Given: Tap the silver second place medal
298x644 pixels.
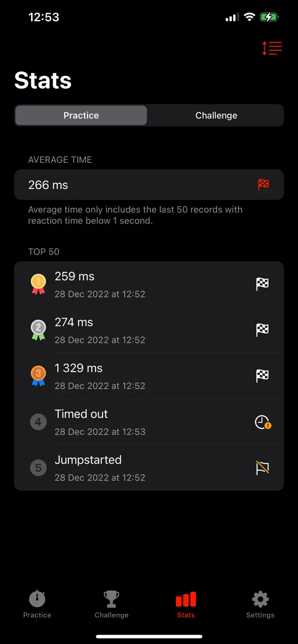Looking at the screenshot, I should (38, 330).
